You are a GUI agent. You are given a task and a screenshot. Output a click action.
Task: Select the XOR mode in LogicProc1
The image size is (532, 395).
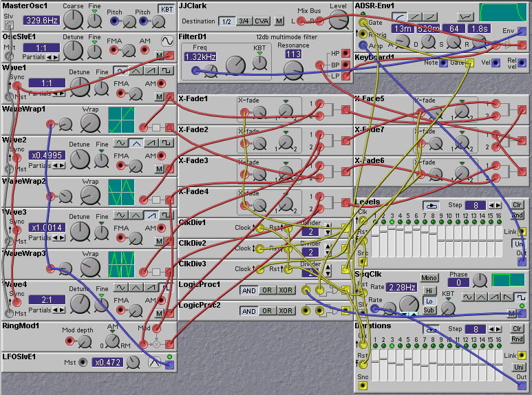[x=286, y=290]
